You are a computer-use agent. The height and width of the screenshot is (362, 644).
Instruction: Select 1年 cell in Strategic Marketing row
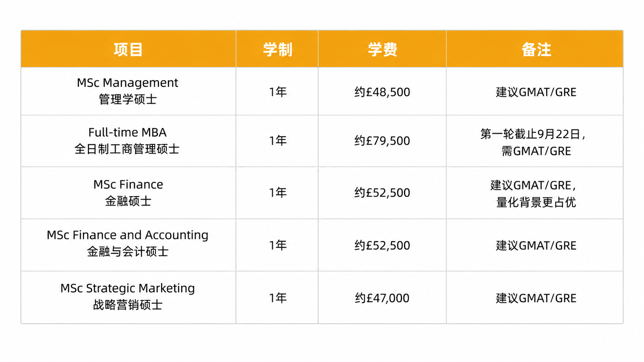click(277, 297)
